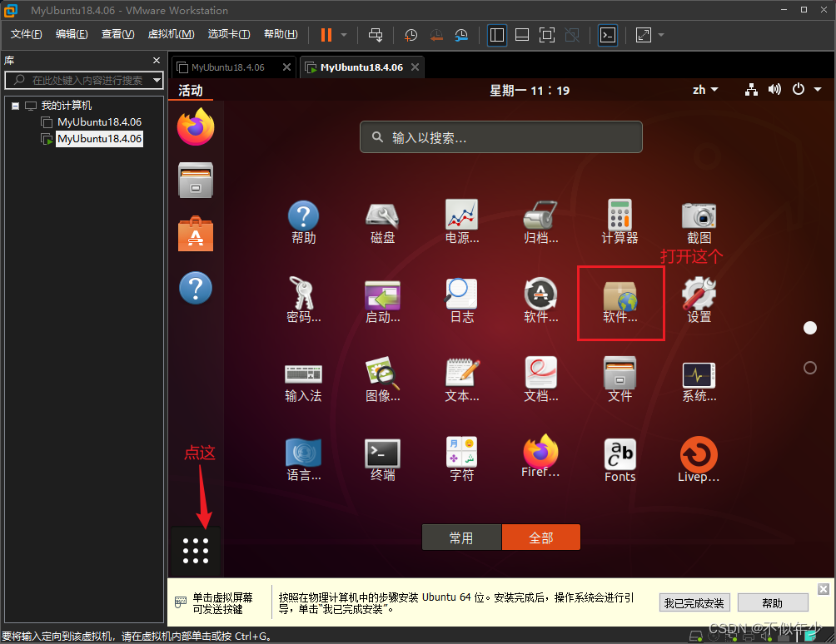Open the library search dropdown arrow
This screenshot has height=644, width=836.
point(157,81)
